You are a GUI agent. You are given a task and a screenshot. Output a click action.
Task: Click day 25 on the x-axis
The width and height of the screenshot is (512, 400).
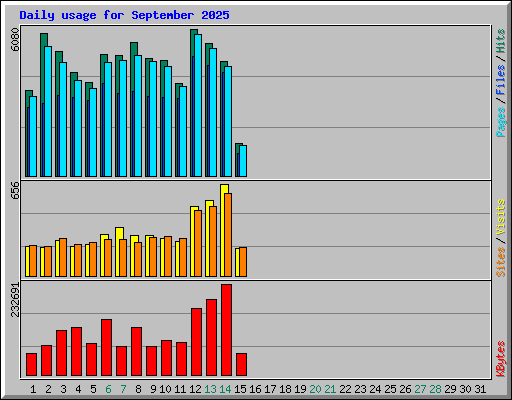[x=390, y=389]
